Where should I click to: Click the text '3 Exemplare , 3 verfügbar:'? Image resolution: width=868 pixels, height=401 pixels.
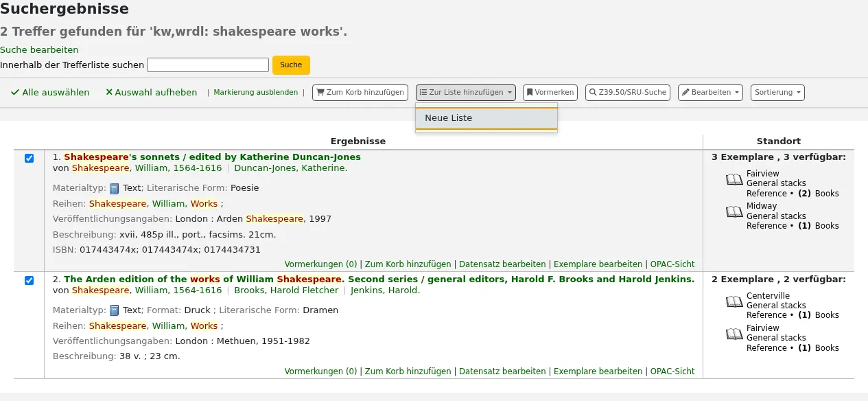[779, 157]
